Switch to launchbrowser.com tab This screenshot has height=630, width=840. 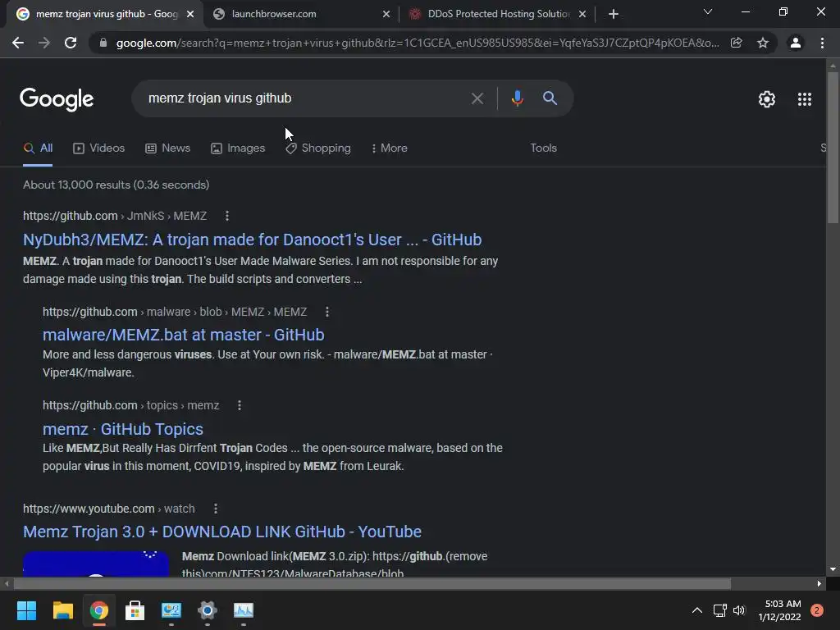point(302,14)
